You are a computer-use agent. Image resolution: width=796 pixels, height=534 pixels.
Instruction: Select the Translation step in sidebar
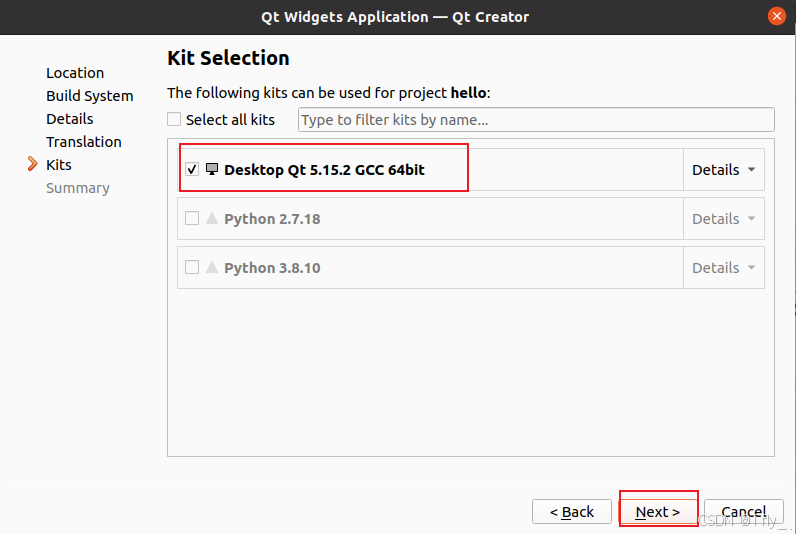coord(84,142)
